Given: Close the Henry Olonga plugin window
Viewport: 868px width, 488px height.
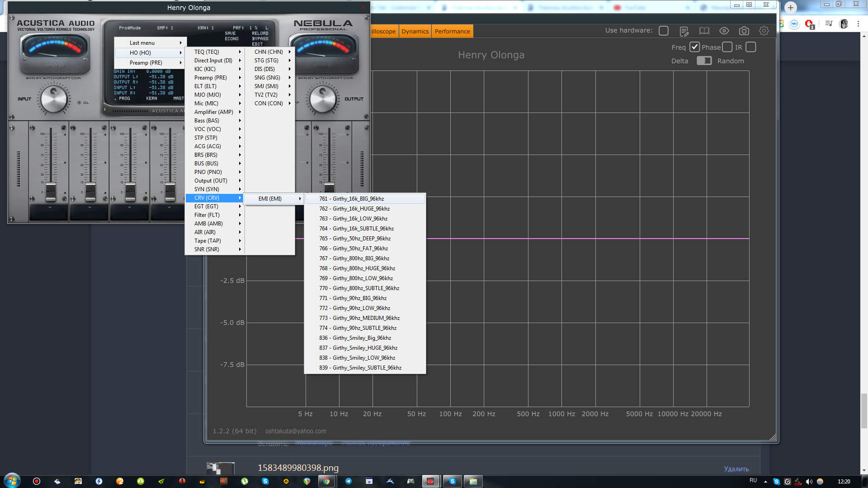Looking at the screenshot, I should 363,7.
